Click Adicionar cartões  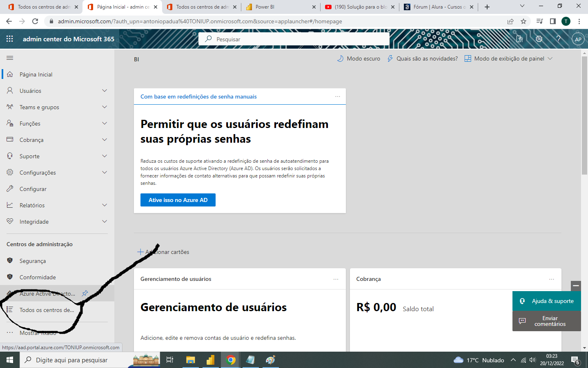[163, 252]
